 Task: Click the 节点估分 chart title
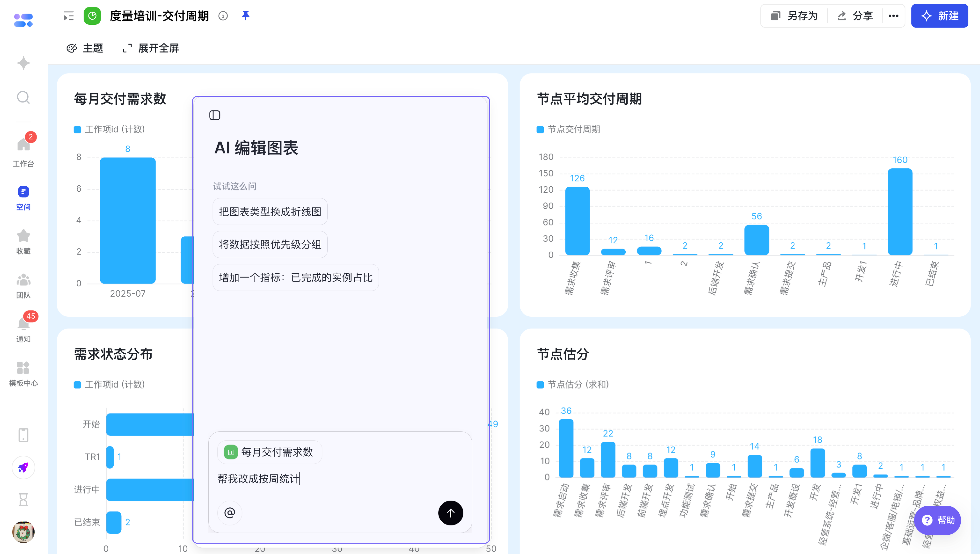click(x=563, y=354)
